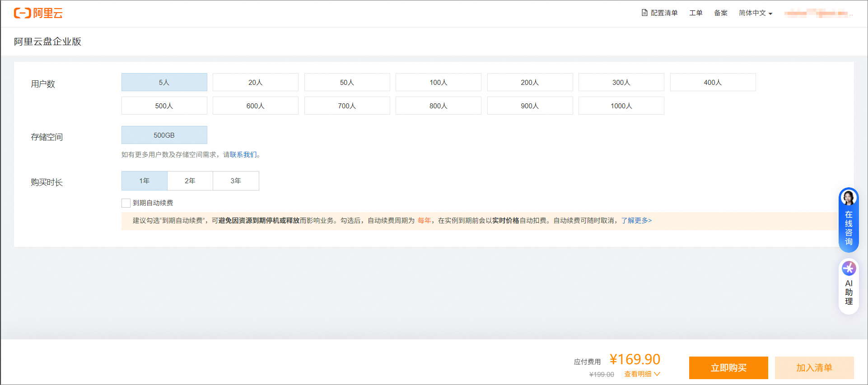This screenshot has width=868, height=385.
Task: Click the ¥169.90 payable price
Action: 635,359
